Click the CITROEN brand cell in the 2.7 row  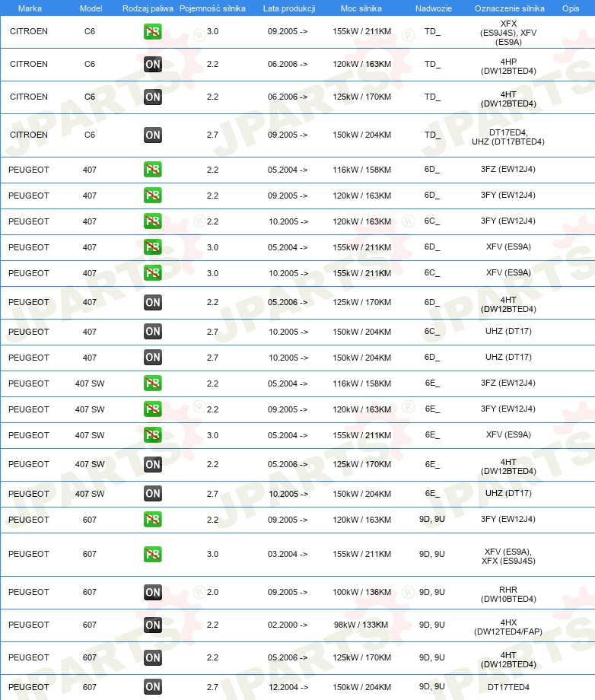point(29,135)
